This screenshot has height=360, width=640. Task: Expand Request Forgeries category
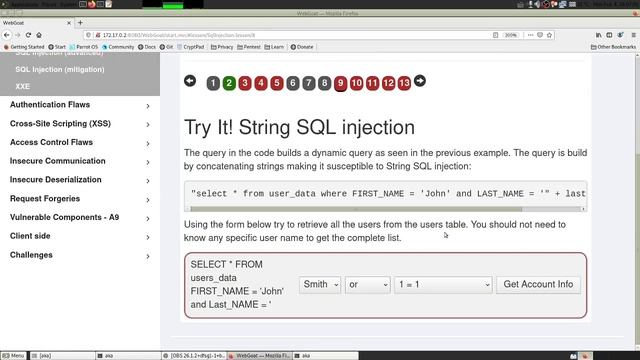click(80, 199)
